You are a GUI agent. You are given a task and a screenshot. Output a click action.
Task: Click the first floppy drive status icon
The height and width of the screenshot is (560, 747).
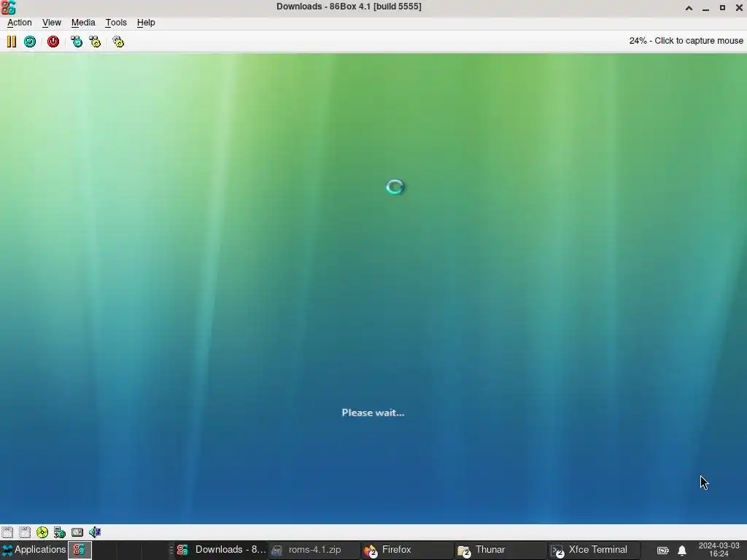[7, 532]
